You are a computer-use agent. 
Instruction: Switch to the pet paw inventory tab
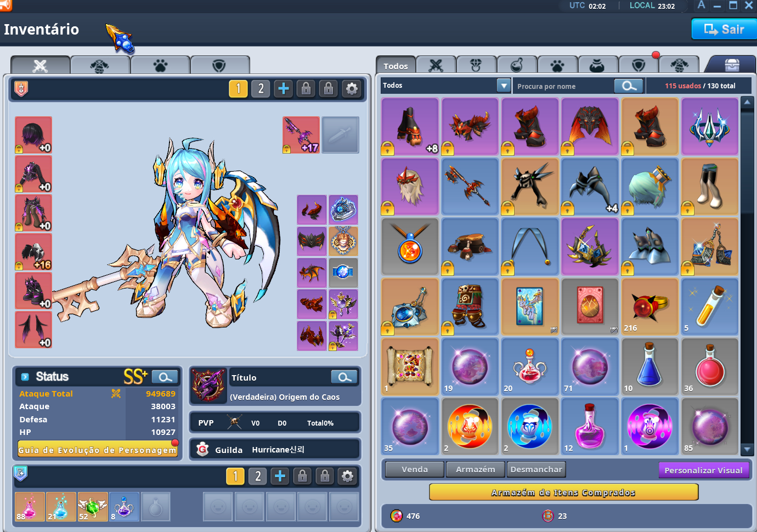(x=557, y=65)
